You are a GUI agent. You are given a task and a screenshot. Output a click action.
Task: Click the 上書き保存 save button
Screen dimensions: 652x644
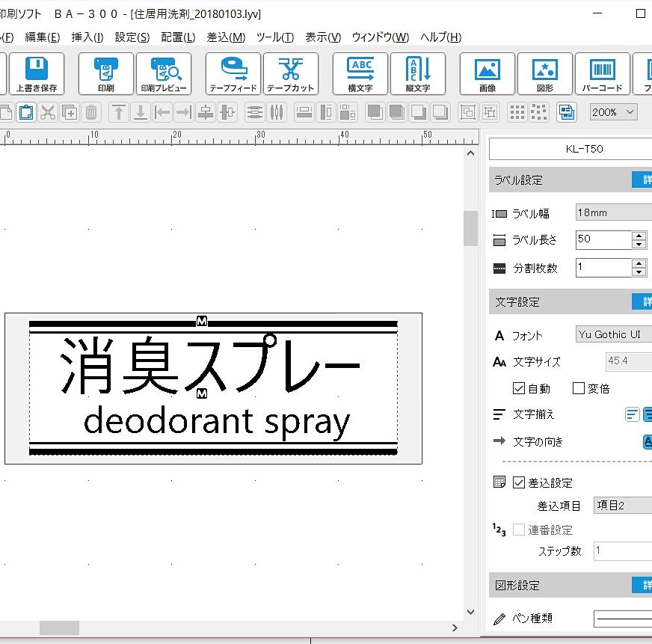click(37, 73)
